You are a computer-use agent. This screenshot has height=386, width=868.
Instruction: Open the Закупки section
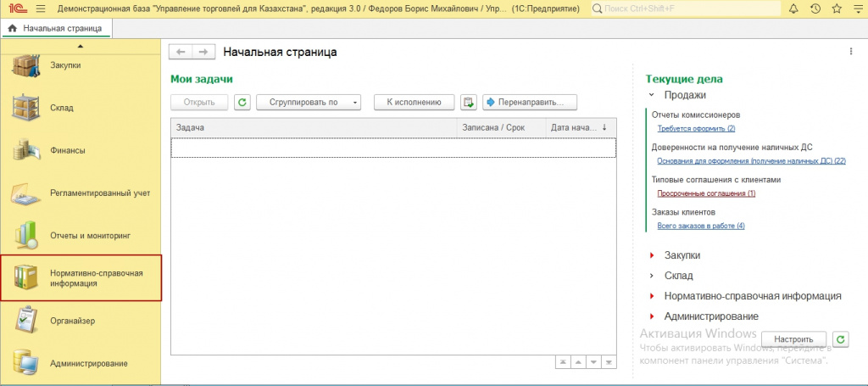pyautogui.click(x=65, y=65)
